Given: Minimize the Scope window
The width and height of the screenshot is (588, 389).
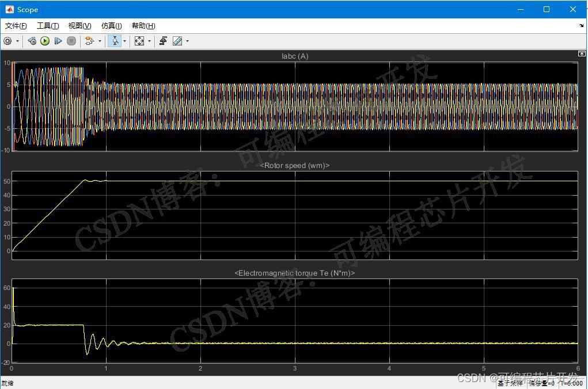Looking at the screenshot, I should (521, 9).
